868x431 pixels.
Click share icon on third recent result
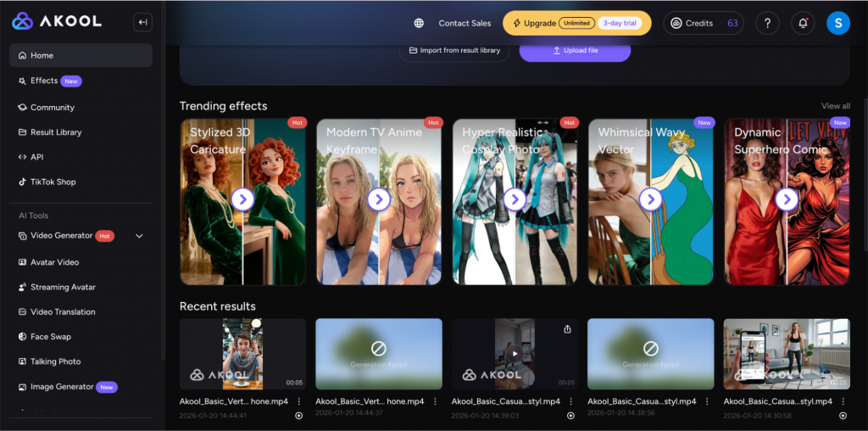click(567, 330)
